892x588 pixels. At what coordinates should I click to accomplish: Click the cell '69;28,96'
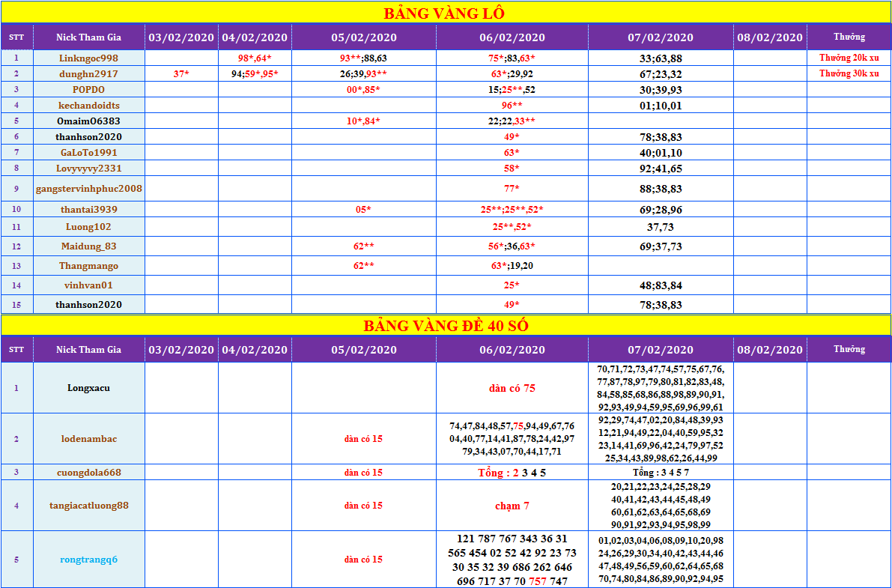pos(661,210)
